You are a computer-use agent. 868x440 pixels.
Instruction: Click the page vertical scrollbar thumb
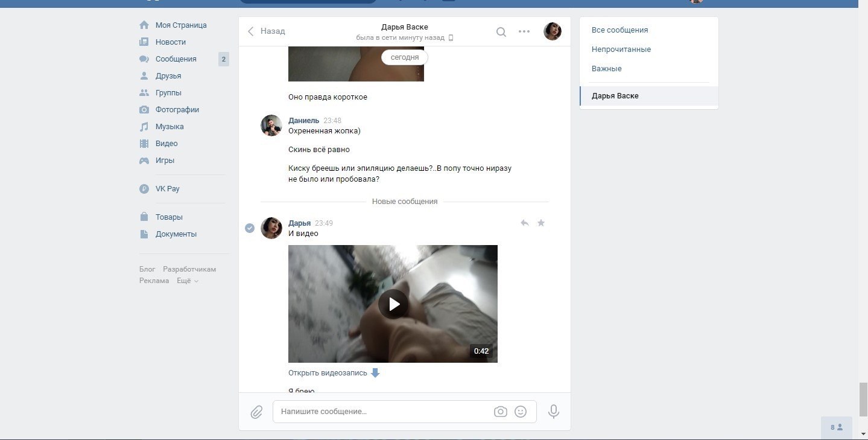(x=863, y=399)
